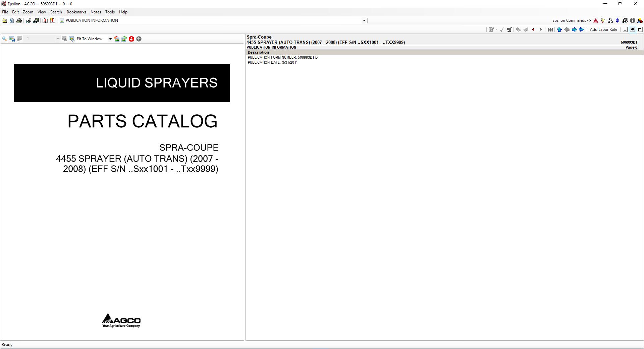Open the notes pad with pencil icon
Viewport: 644px width, 349px height.
click(x=491, y=30)
